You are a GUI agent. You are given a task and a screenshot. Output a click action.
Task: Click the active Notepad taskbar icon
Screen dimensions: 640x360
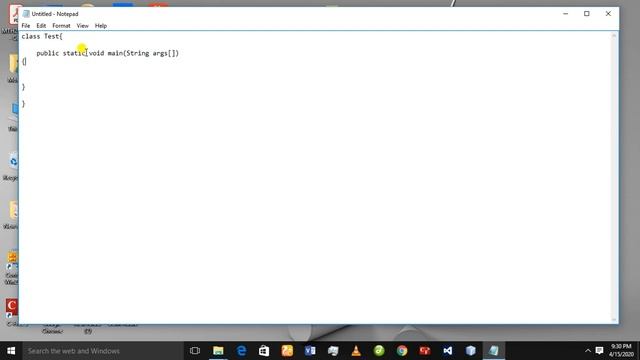494,351
